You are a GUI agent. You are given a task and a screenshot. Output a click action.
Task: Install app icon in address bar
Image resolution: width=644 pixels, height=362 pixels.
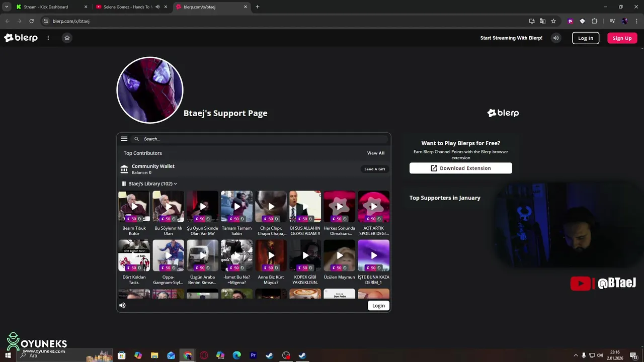click(532, 21)
